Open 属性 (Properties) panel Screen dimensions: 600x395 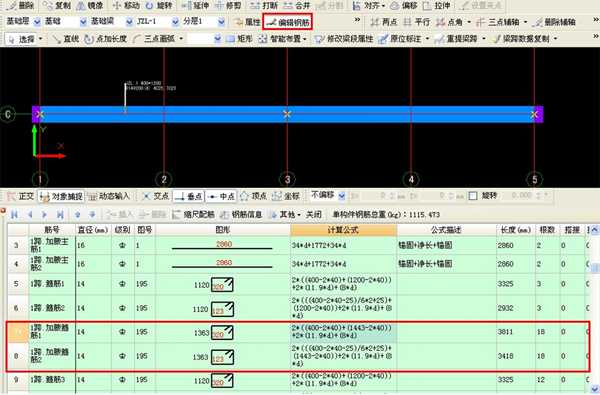click(247, 22)
